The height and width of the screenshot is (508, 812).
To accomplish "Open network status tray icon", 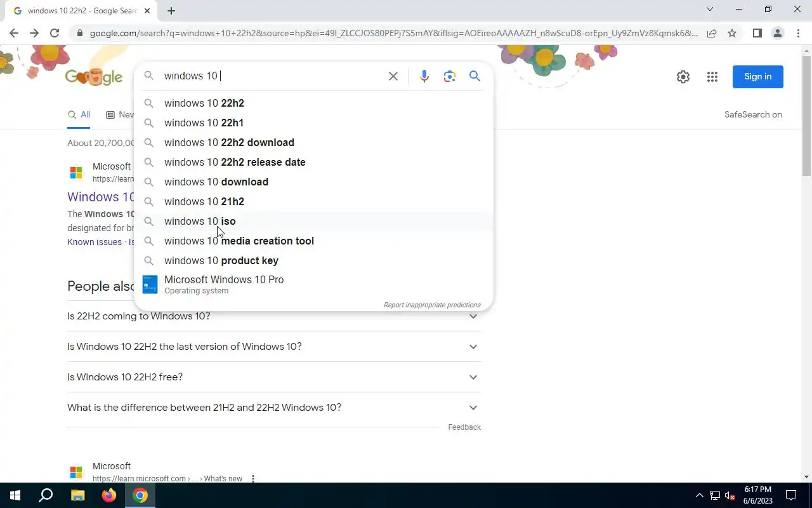I will (x=715, y=495).
